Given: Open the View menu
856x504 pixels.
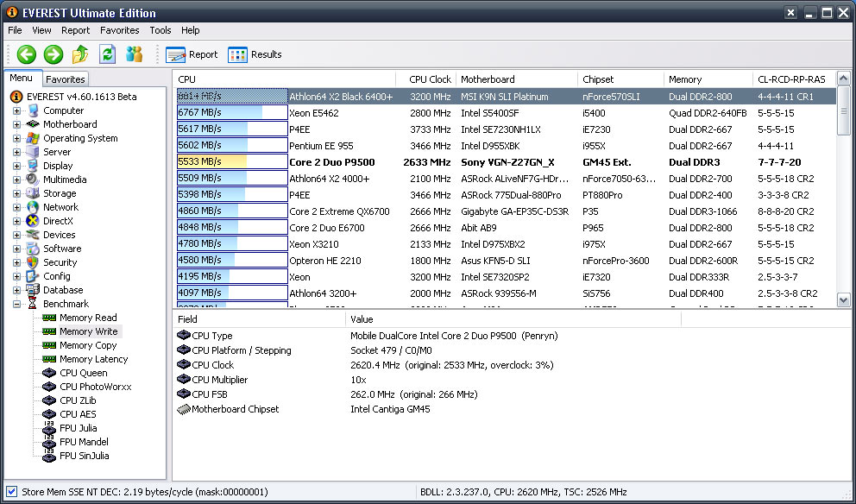Looking at the screenshot, I should [41, 30].
